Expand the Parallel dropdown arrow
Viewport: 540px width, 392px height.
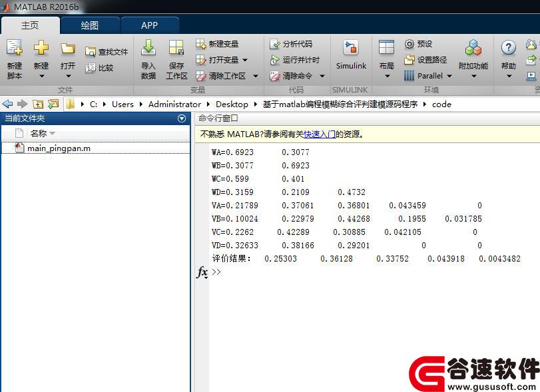(x=449, y=76)
